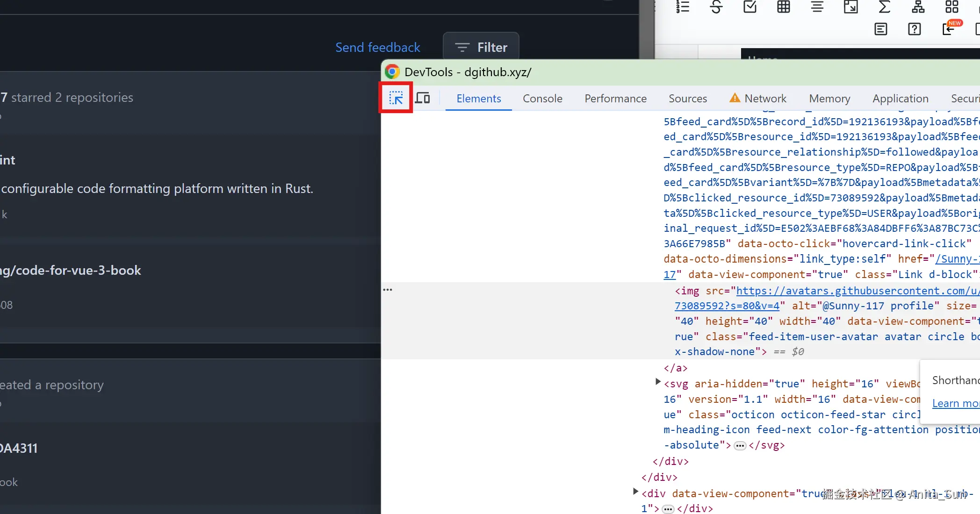Viewport: 980px width, 514px height.
Task: Open the Network tab
Action: pyautogui.click(x=765, y=99)
